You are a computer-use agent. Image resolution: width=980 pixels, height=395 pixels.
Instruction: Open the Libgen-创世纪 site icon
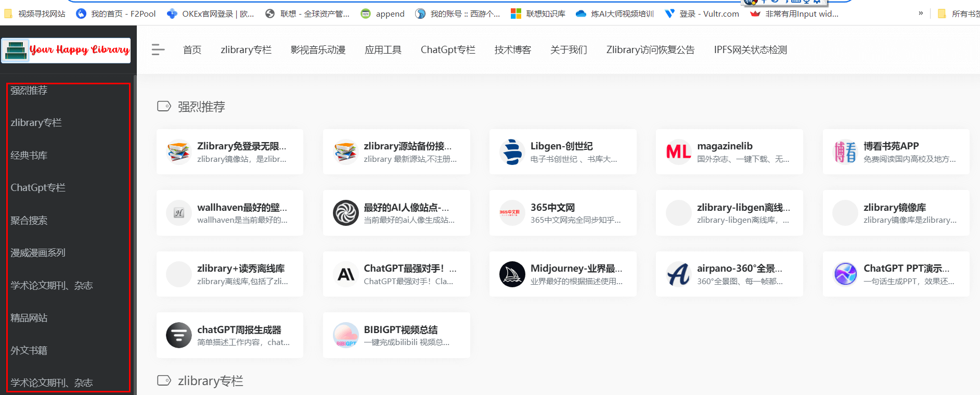point(512,152)
